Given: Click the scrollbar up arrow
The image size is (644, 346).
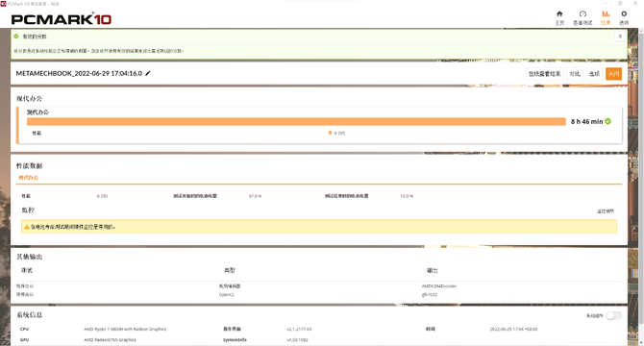Looking at the screenshot, I should pos(641,31).
